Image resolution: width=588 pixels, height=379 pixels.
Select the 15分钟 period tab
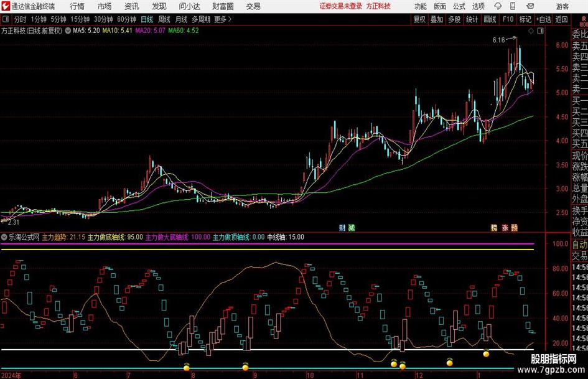pos(80,19)
